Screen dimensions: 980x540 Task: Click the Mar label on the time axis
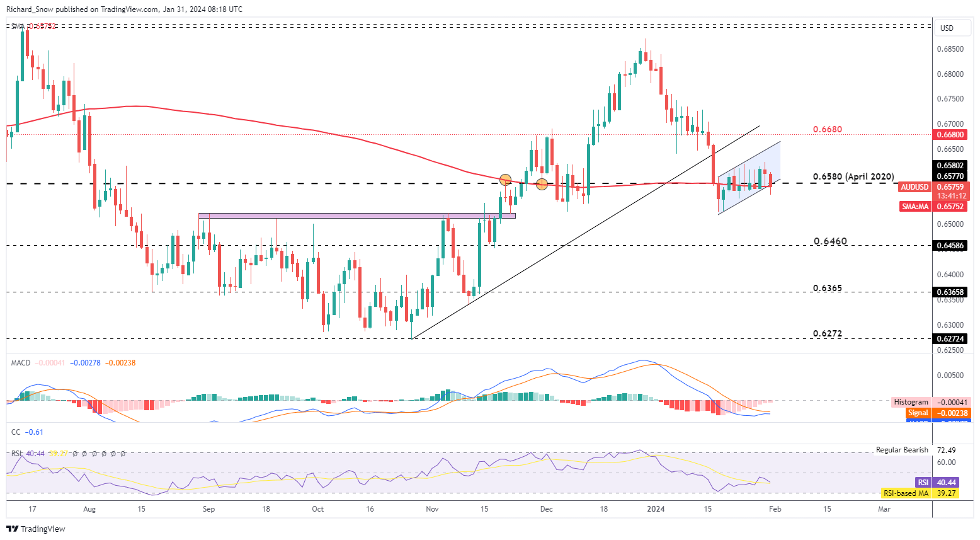pos(884,509)
